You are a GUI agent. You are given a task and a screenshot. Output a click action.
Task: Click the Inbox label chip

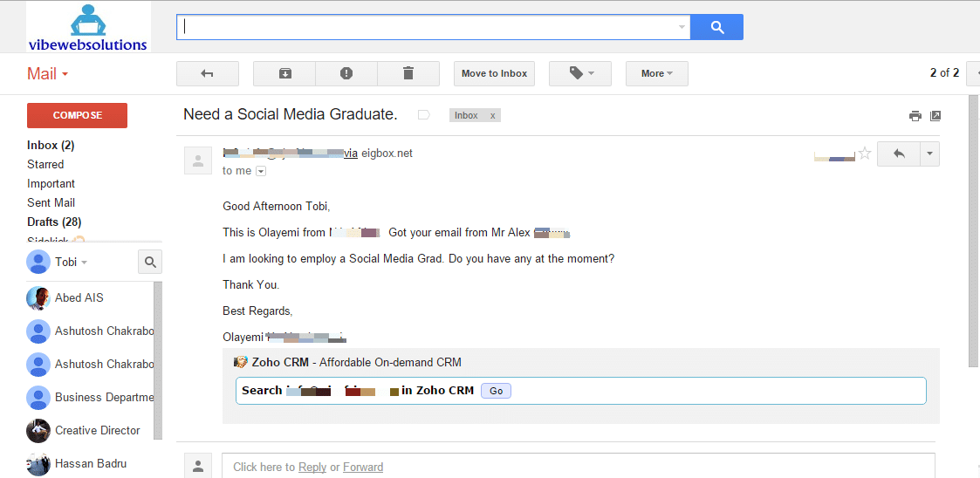(466, 116)
